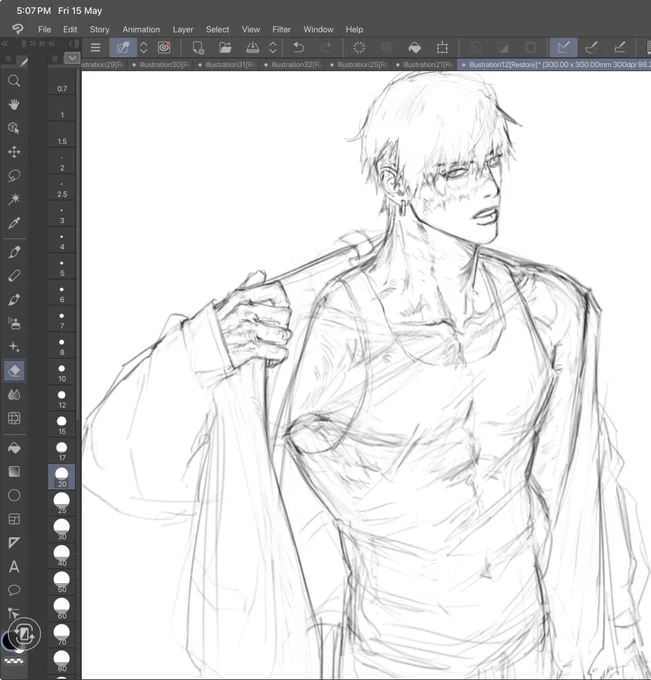Select the Operation object tool
The image size is (651, 680).
tap(14, 128)
